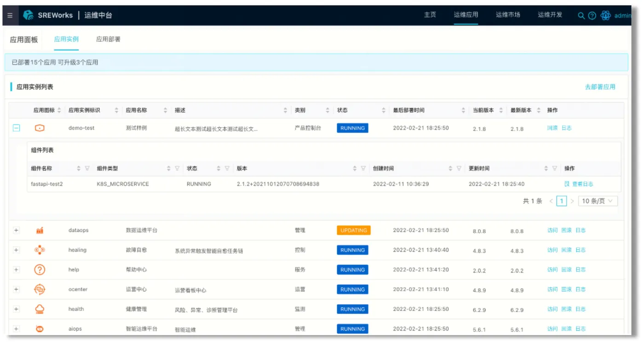Collapse the demo-test row

tap(16, 128)
